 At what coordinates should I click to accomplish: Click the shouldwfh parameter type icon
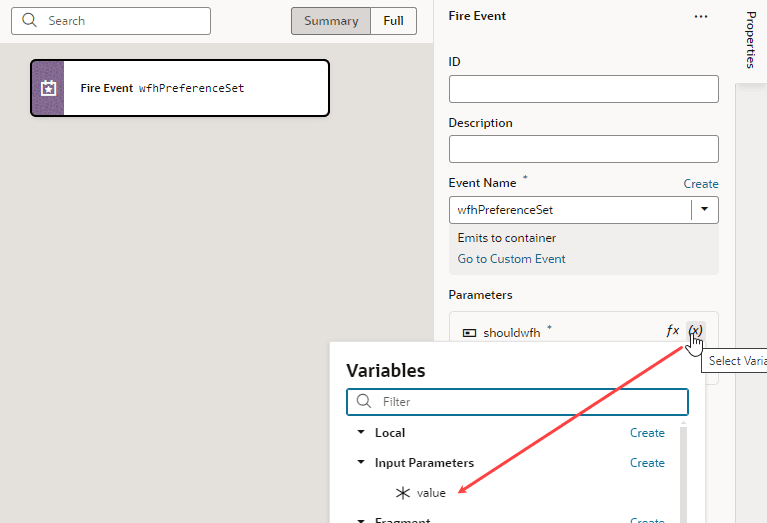coord(469,333)
